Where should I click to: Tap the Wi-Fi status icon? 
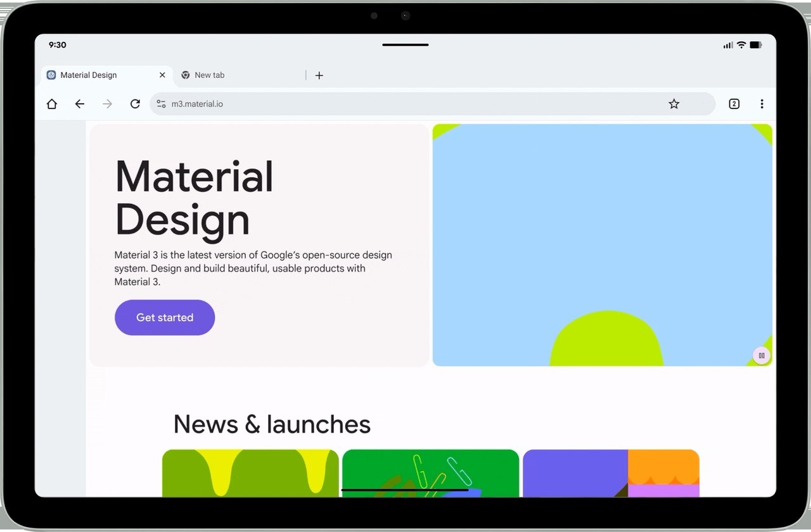coord(741,45)
